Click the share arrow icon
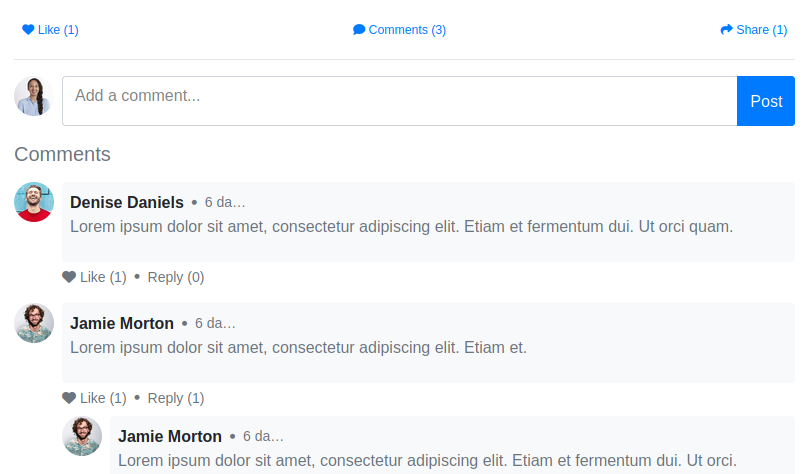The width and height of the screenshot is (806, 474). 726,30
